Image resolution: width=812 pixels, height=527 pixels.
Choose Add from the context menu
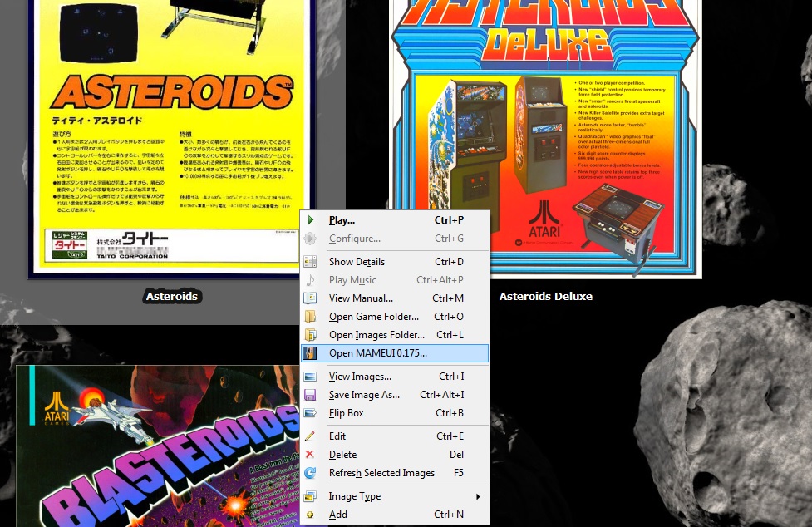395,515
